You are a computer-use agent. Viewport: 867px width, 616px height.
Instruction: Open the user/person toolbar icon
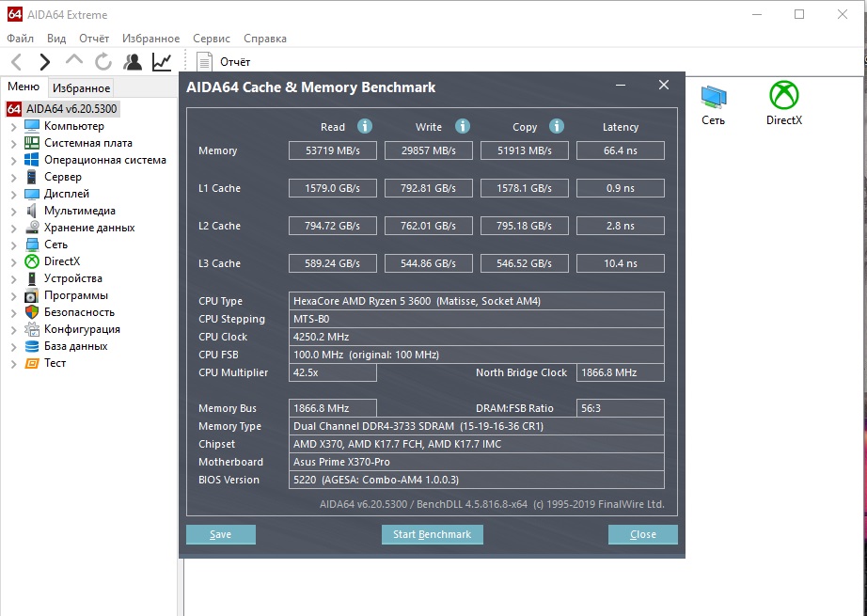133,62
